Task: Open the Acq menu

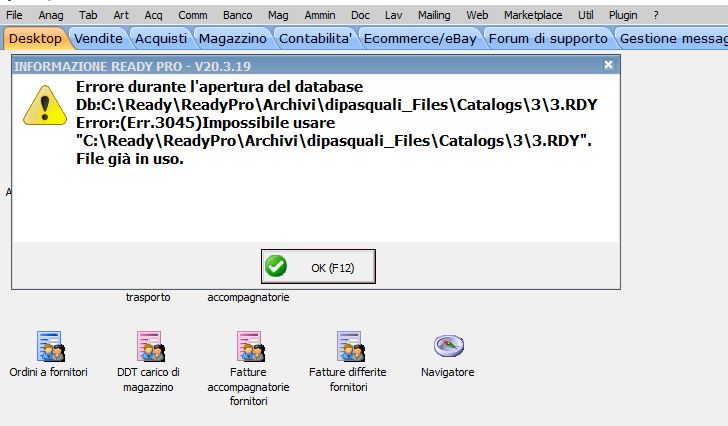Action: 153,15
